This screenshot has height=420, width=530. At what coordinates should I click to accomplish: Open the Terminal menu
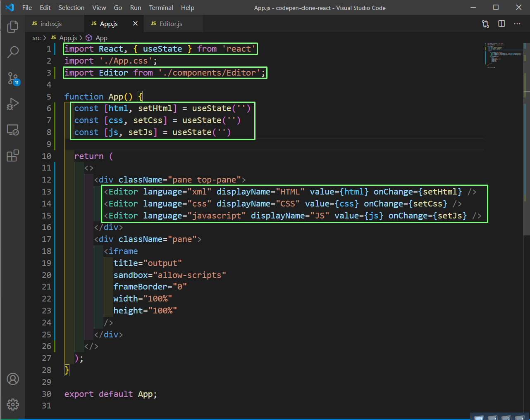[x=161, y=7]
